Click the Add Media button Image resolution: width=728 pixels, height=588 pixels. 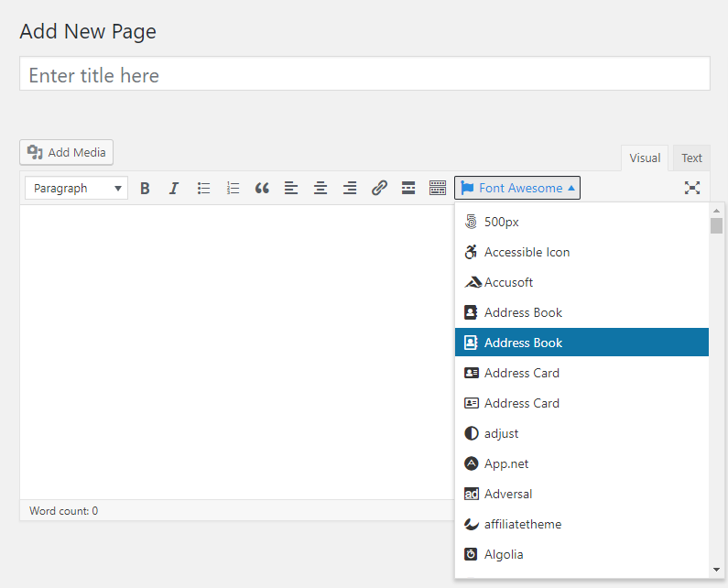click(67, 152)
